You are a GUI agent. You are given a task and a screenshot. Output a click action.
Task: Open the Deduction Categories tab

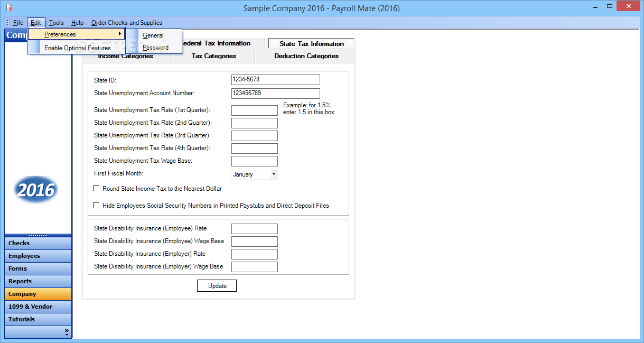point(306,56)
